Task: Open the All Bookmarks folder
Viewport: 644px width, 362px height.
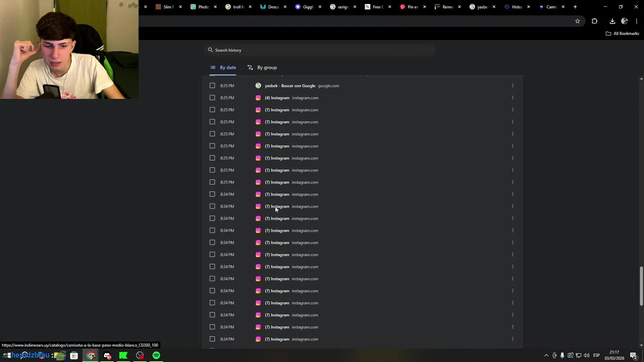Action: point(622,34)
